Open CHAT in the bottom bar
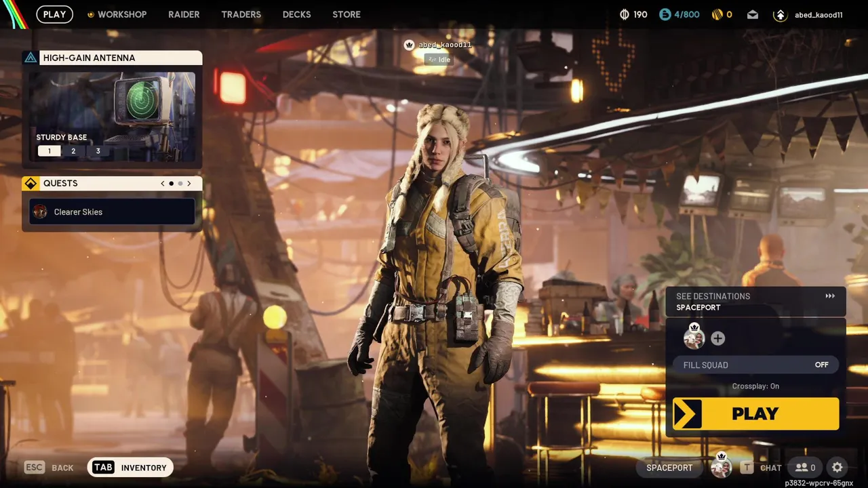This screenshot has width=868, height=488. click(762, 468)
